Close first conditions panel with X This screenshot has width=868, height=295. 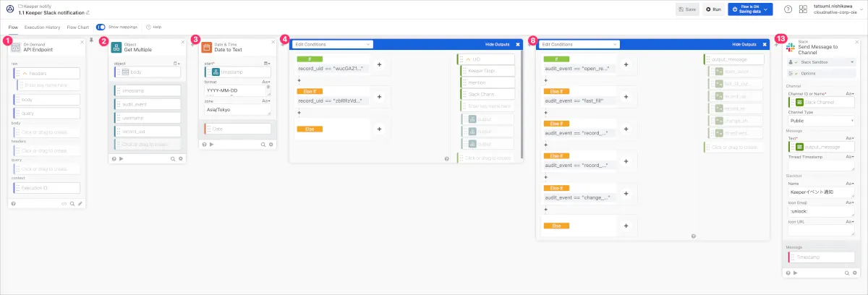(518, 44)
